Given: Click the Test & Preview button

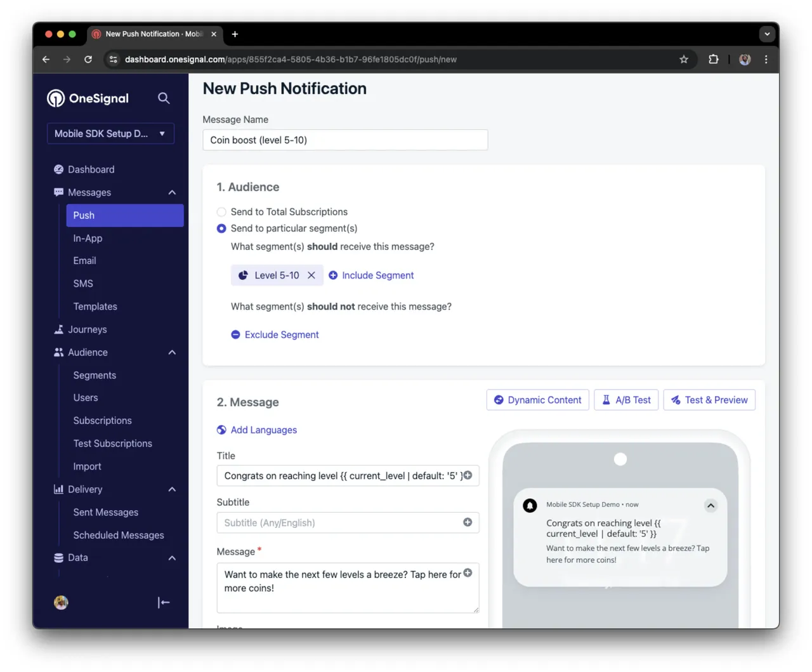Looking at the screenshot, I should tap(709, 400).
